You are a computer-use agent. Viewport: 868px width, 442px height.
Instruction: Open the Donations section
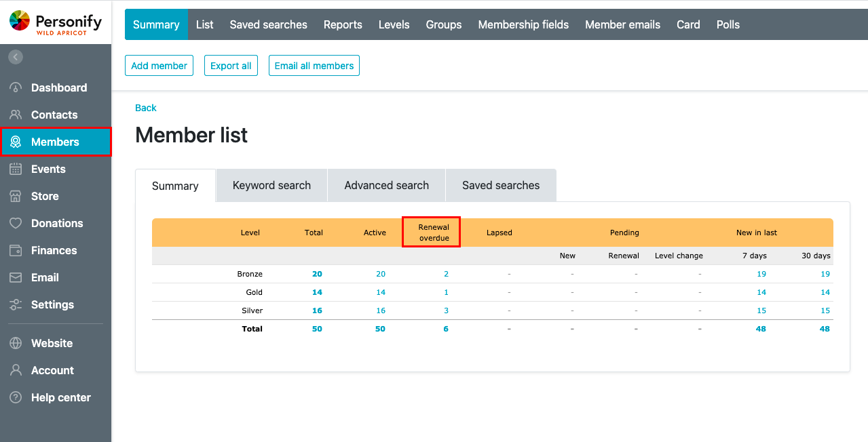tap(56, 223)
